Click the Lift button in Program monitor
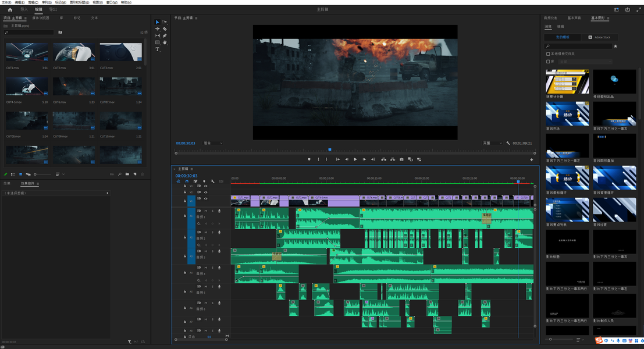 click(x=383, y=159)
